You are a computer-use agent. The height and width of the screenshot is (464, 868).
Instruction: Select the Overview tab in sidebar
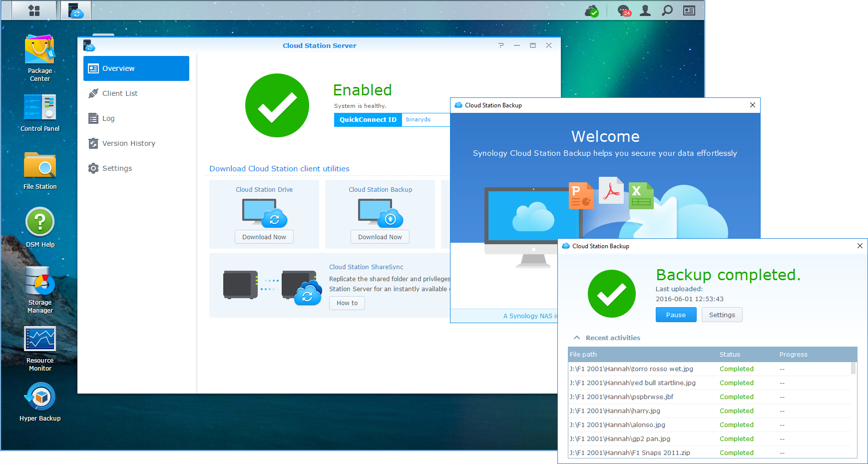click(136, 68)
